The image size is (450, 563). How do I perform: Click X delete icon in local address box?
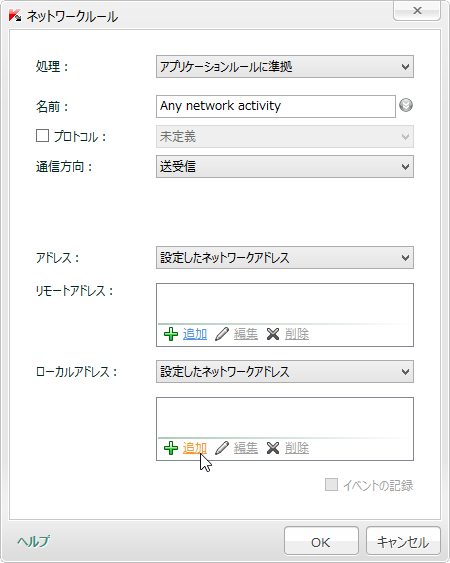pos(273,448)
